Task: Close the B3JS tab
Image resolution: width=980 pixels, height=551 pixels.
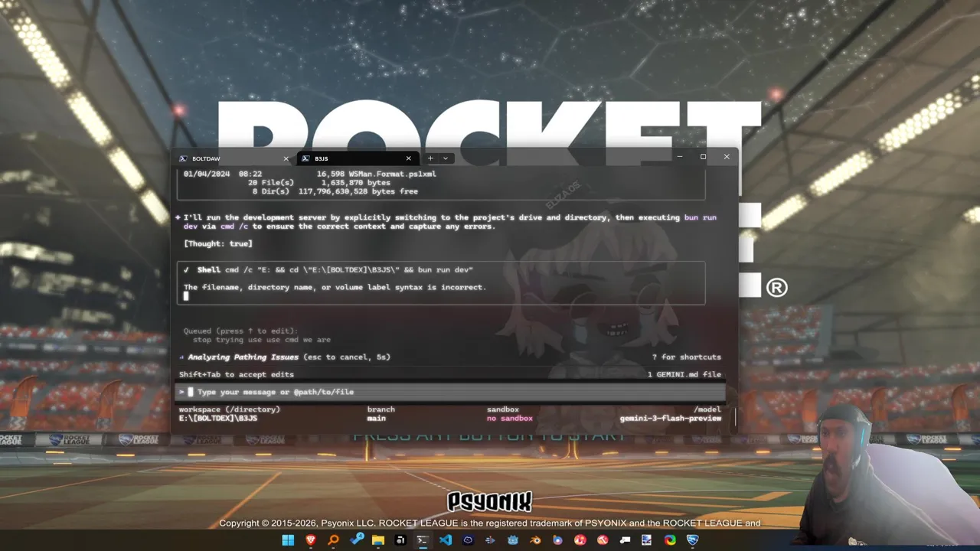Action: point(408,158)
